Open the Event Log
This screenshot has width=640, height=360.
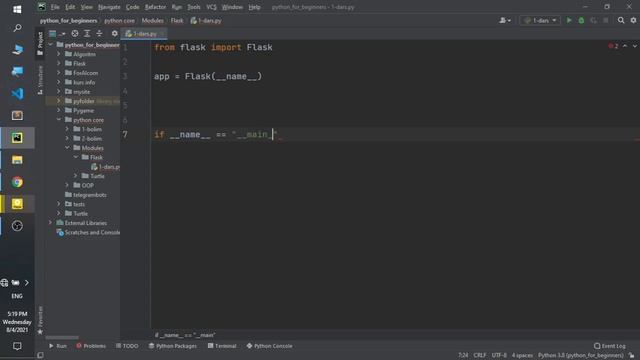pos(610,346)
